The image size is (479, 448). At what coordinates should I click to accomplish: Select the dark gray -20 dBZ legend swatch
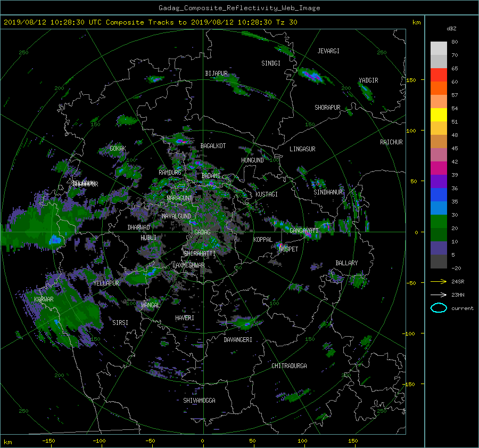coord(439,262)
